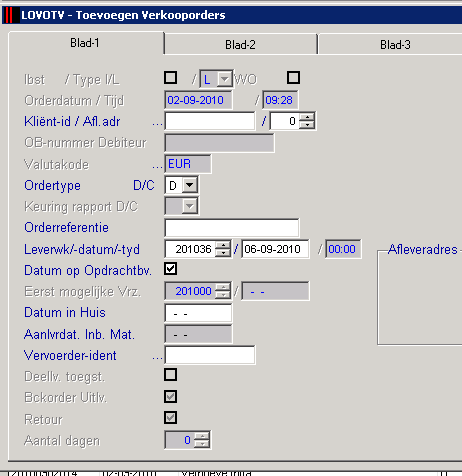Viewport: 462px width, 476px height.
Task: Tick the WO checkbox
Action: (293, 78)
